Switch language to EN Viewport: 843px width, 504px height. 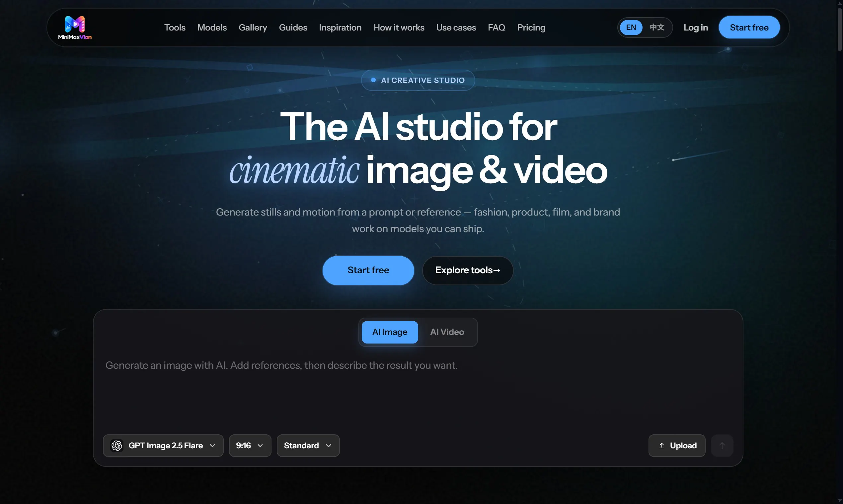click(631, 28)
